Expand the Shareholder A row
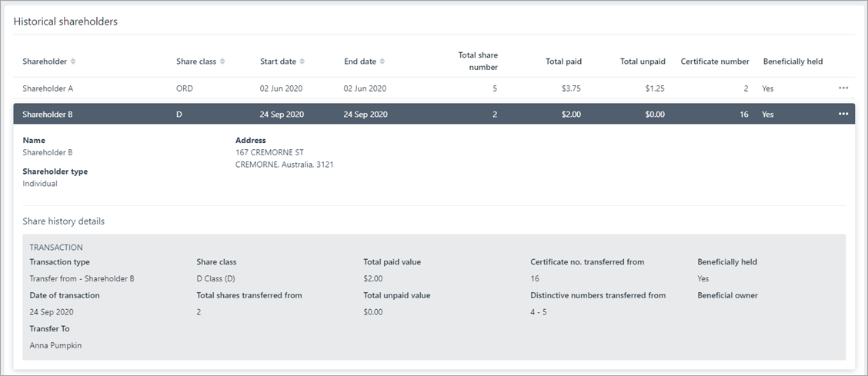Image resolution: width=868 pixels, height=376 pixels. click(x=48, y=88)
